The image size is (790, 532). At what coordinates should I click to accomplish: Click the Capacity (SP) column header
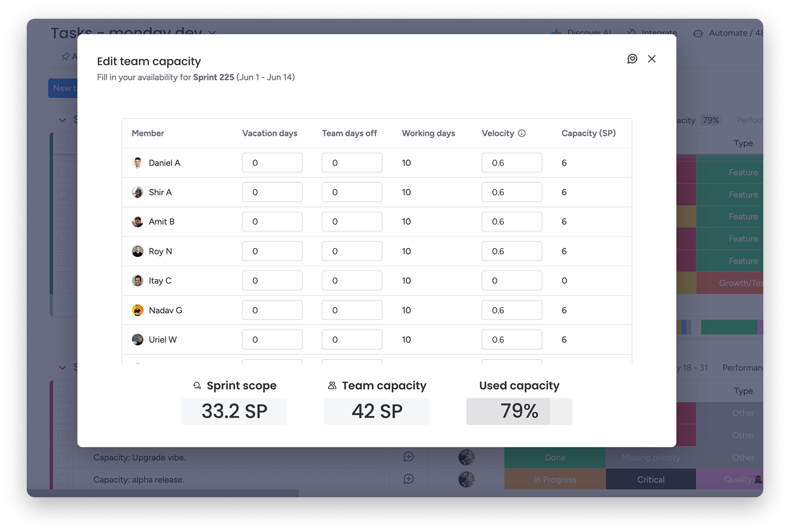click(x=588, y=133)
